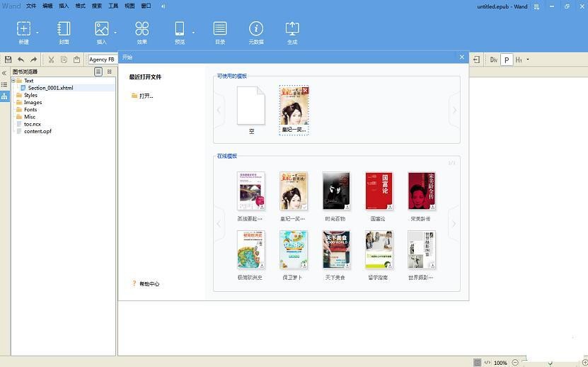Choose the 国富论 online template
588x367 pixels.
(x=379, y=196)
